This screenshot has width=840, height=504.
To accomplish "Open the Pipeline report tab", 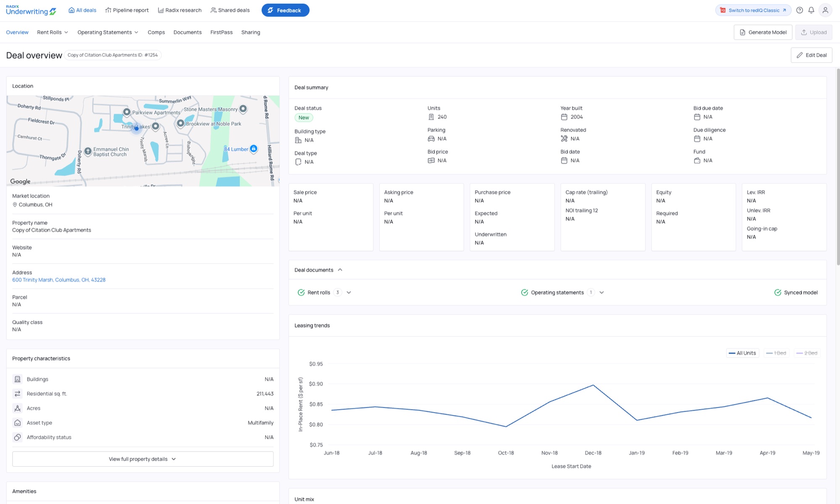I will coord(127,10).
